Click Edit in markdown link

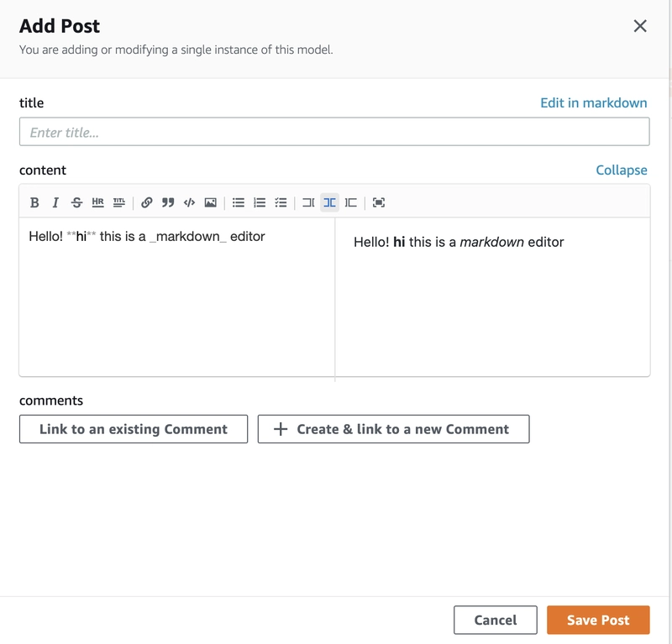[594, 102]
